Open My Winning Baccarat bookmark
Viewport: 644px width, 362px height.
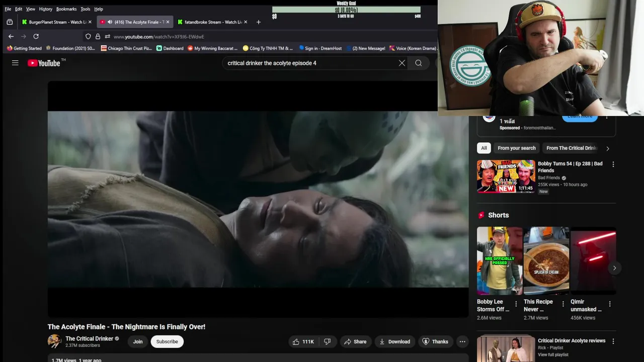(212, 48)
